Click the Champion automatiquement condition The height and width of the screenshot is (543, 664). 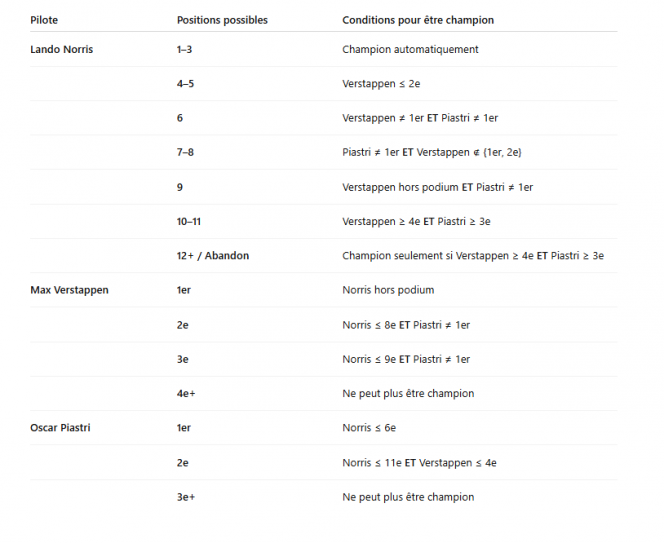point(410,49)
